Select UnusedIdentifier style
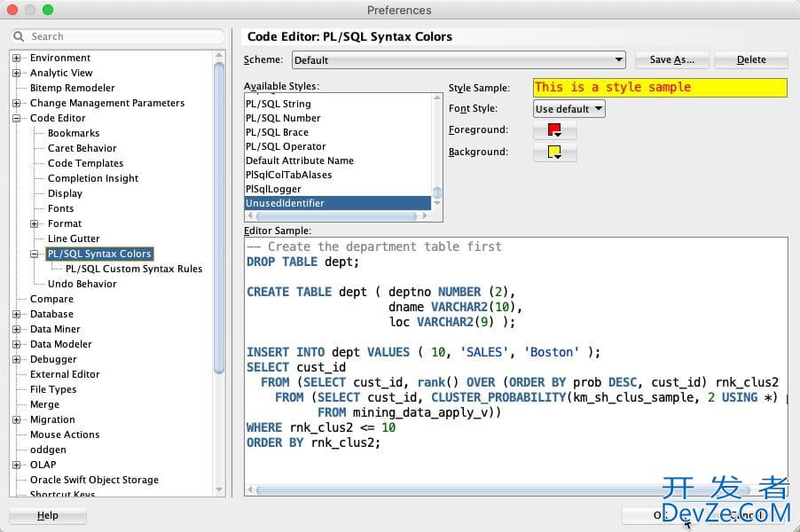 point(338,203)
